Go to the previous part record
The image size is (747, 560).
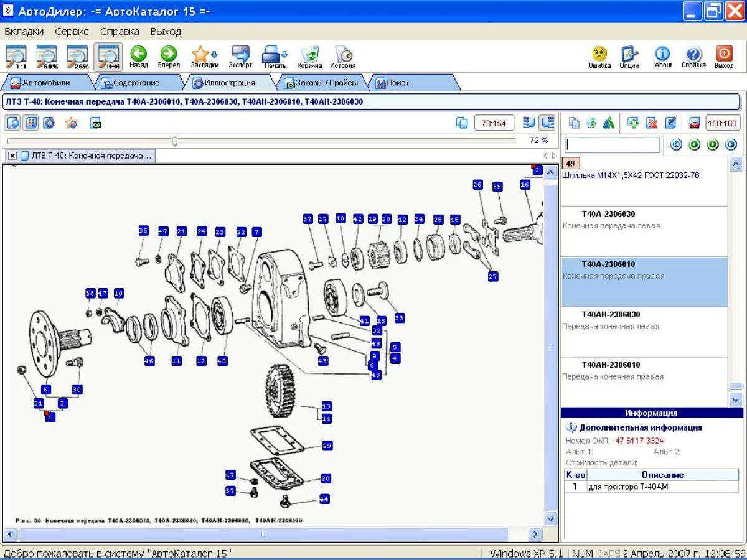[695, 145]
